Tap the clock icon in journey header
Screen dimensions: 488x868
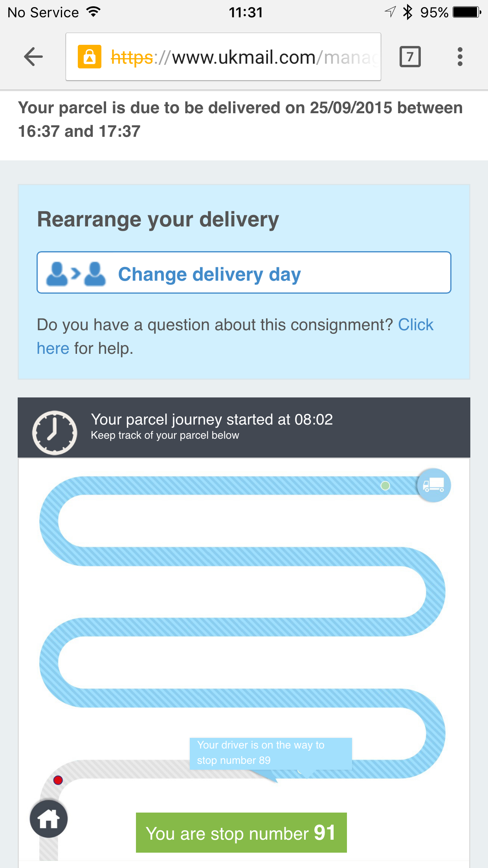55,432
